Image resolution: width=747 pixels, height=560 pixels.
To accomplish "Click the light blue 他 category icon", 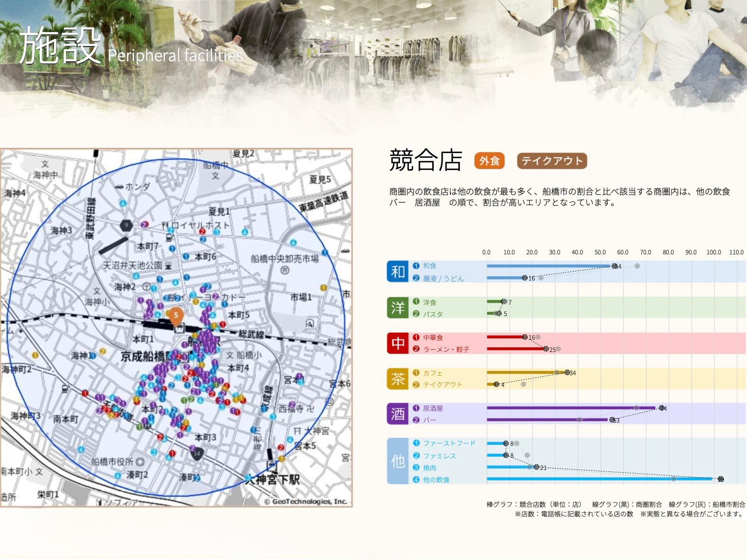I will pyautogui.click(x=397, y=461).
